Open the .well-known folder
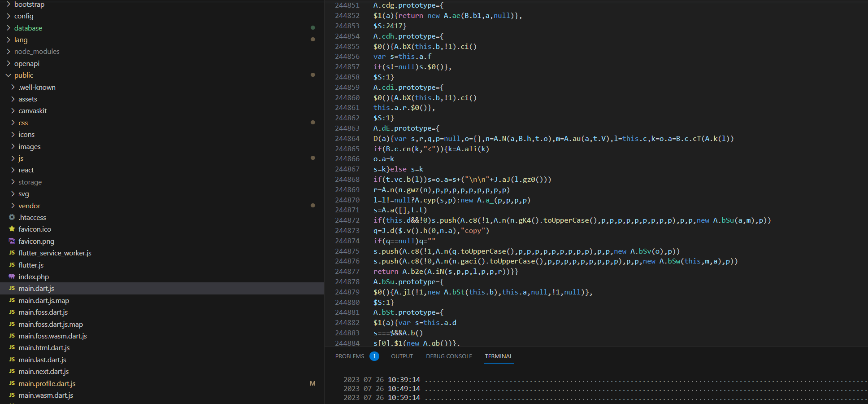The width and height of the screenshot is (868, 404). click(37, 87)
